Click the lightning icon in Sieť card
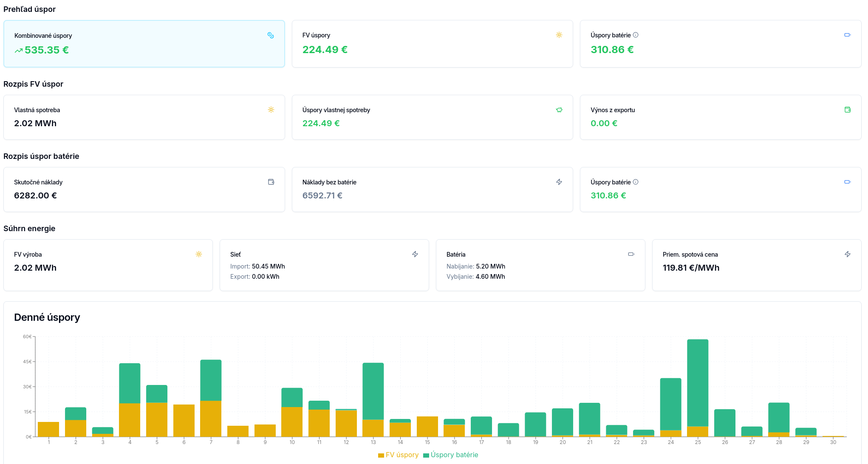Screen dimensions: 868x464 point(415,254)
